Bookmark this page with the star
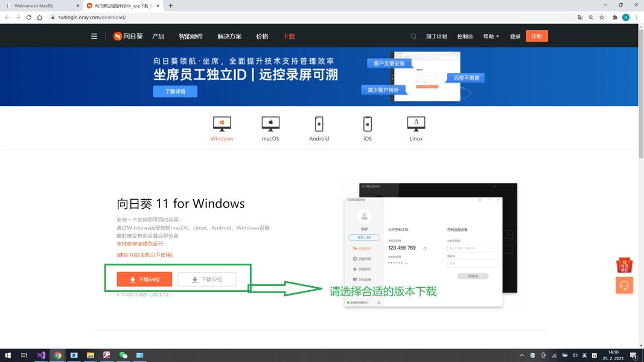This screenshot has height=362, width=644. pos(602,17)
